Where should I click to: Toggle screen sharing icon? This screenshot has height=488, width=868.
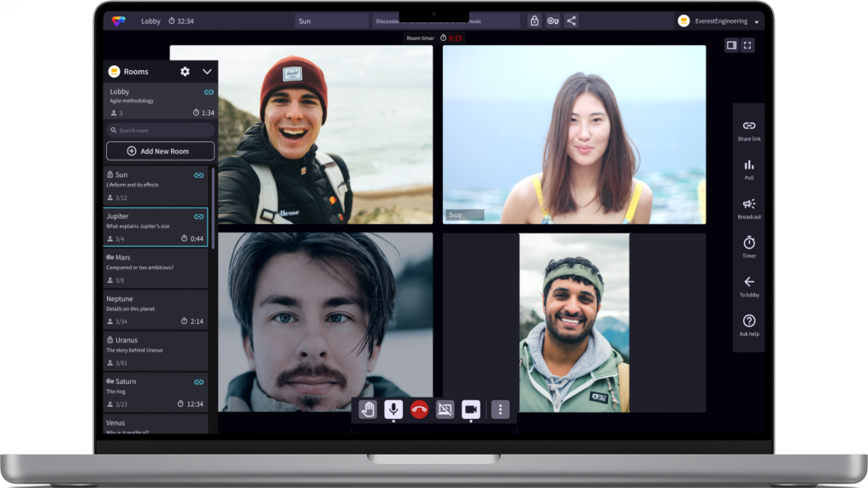pos(445,409)
